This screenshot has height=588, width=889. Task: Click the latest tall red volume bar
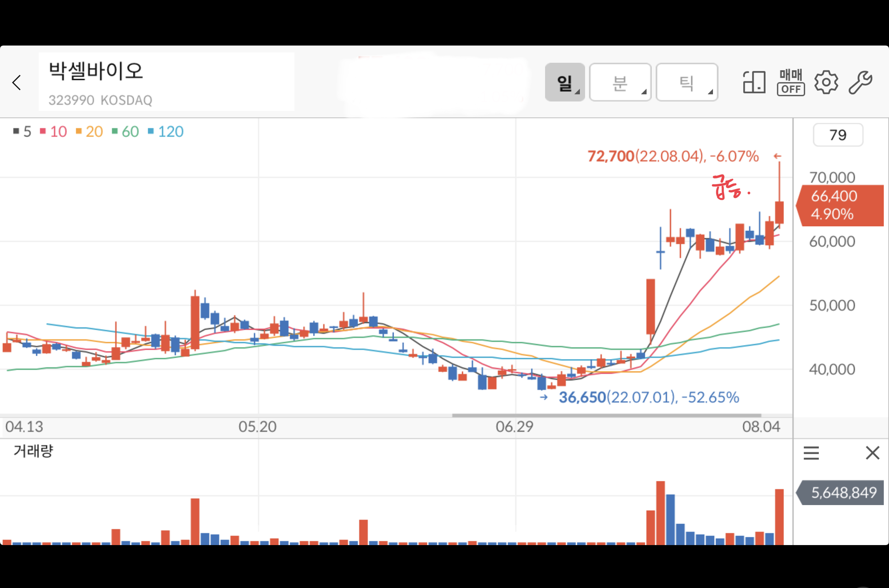(779, 517)
